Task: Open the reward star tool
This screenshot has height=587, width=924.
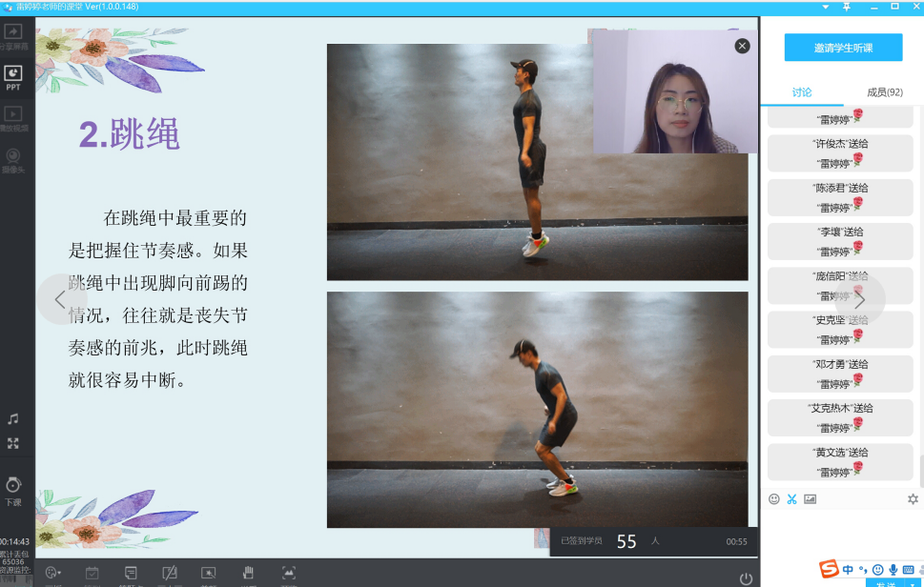Action: pos(208,573)
